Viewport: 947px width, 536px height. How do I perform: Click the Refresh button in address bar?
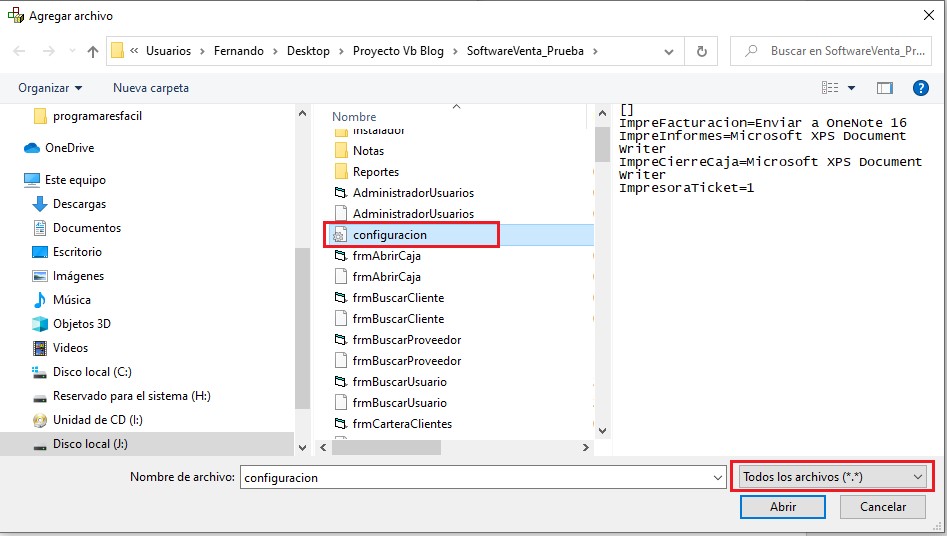[x=701, y=51]
